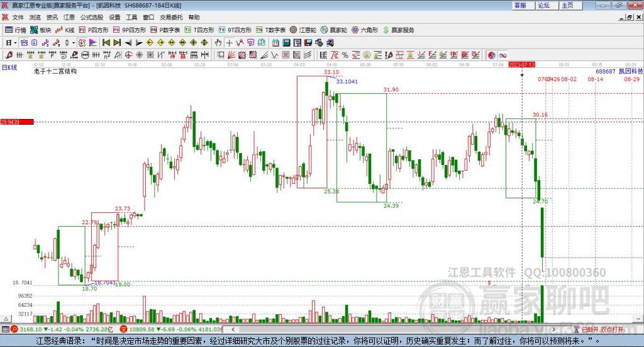
Task: Click the pink flag chart icon
Action: coord(93,43)
